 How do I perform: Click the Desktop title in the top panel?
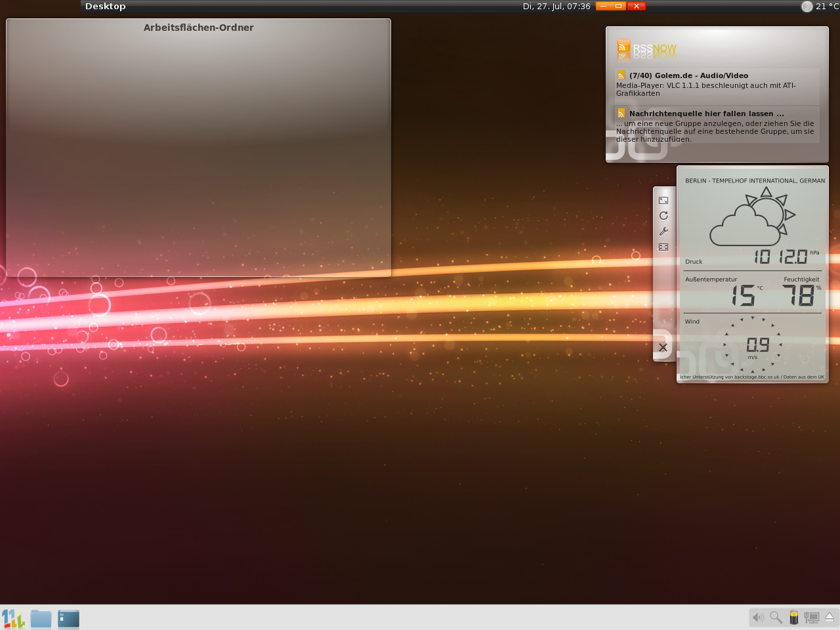click(x=105, y=7)
